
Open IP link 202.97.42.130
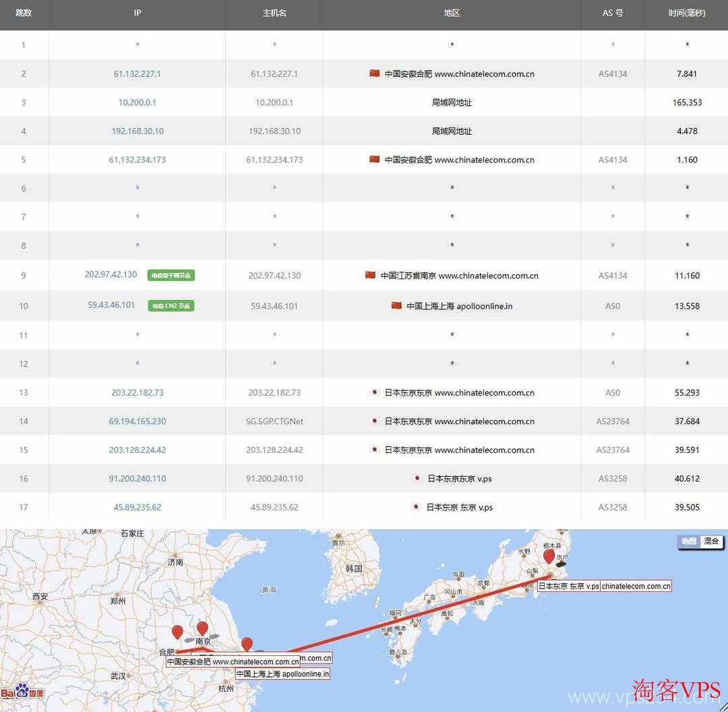(x=111, y=274)
